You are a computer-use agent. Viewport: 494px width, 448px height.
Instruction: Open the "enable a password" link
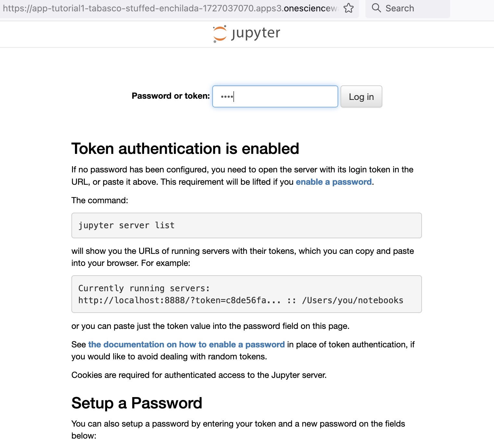coord(334,182)
